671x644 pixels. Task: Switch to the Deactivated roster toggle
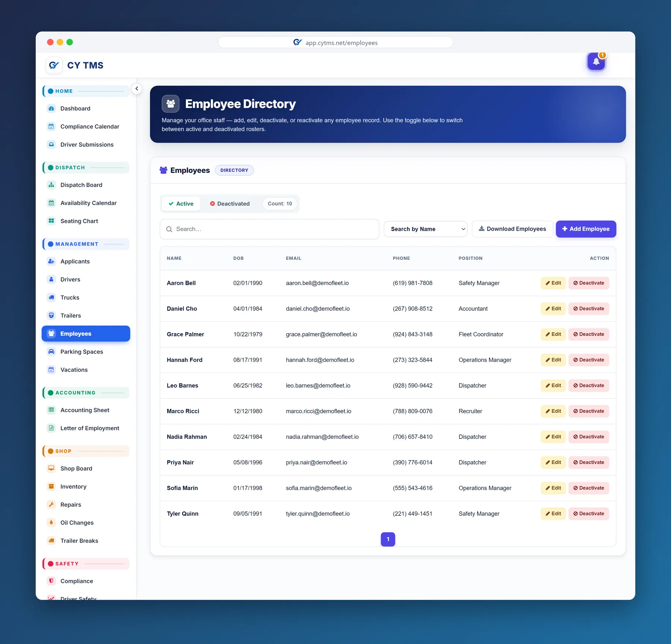pyautogui.click(x=230, y=203)
